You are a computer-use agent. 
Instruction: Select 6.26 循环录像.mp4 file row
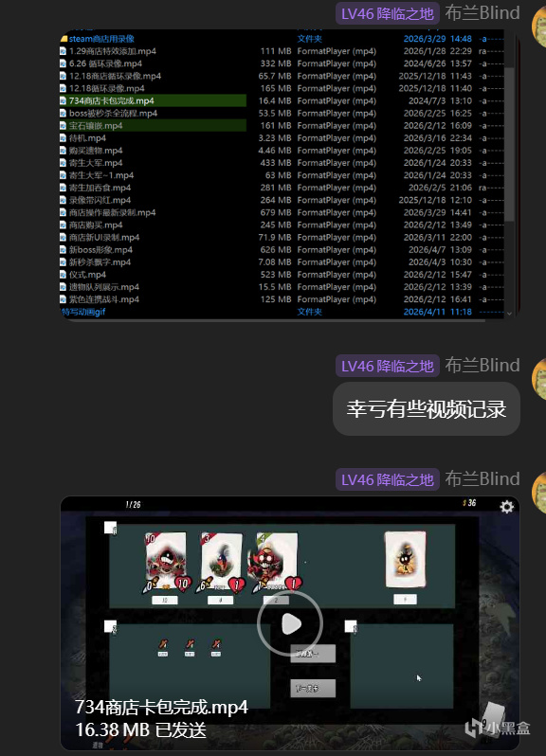(282, 63)
